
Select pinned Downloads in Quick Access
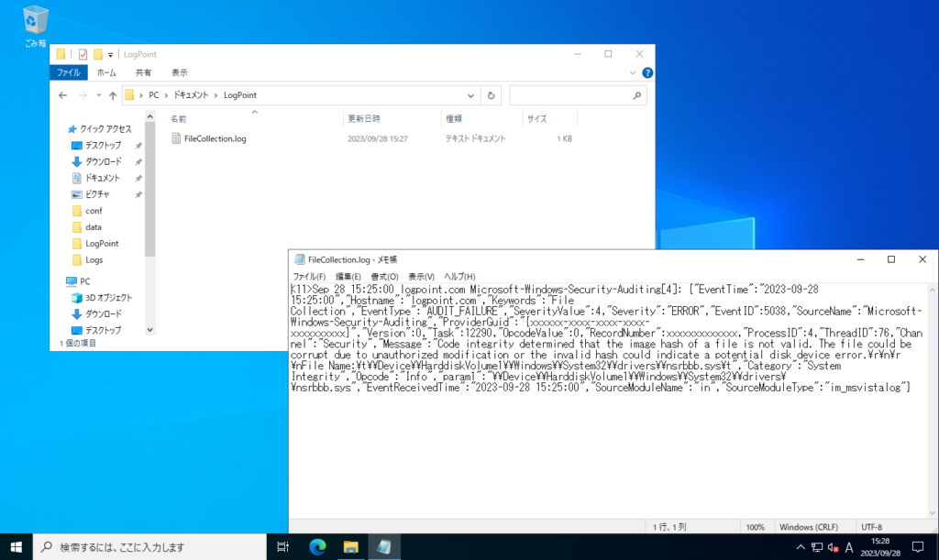[x=95, y=161]
